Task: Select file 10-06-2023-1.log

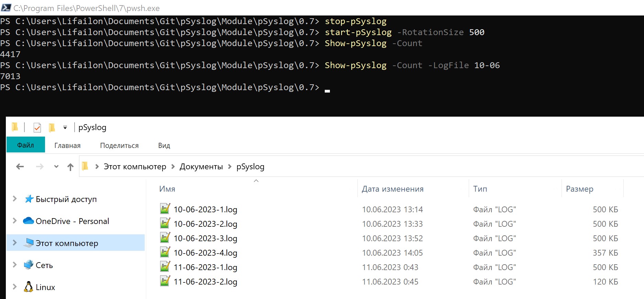Action: [206, 210]
